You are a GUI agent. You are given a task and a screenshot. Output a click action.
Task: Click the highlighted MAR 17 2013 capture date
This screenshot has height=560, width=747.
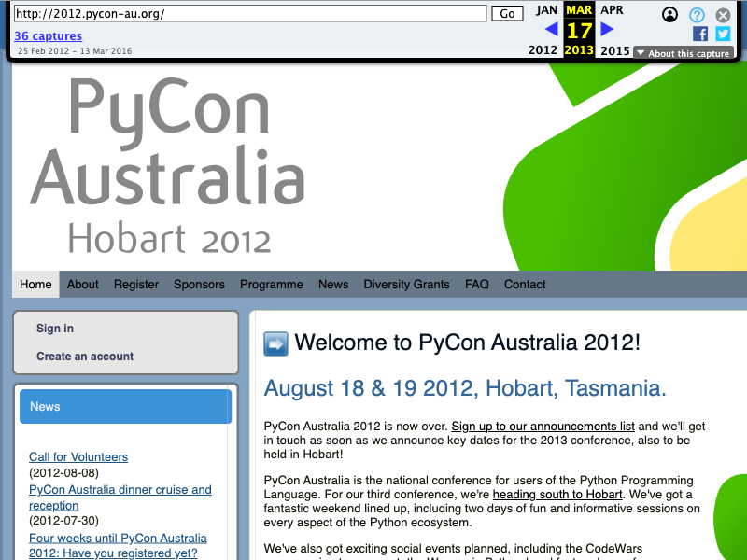(x=579, y=30)
